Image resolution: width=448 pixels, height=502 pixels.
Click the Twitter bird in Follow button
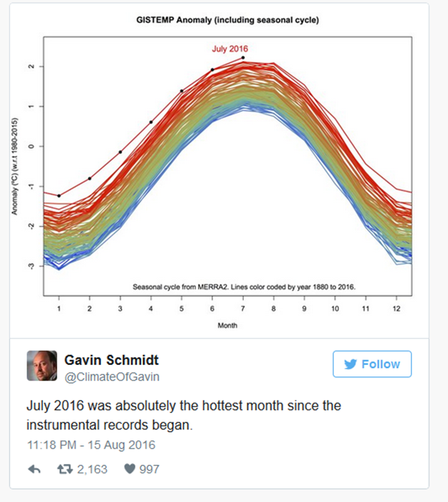click(x=351, y=364)
